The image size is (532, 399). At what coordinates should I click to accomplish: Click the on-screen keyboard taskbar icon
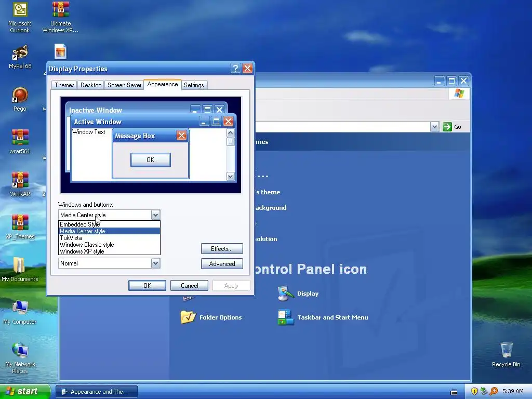pyautogui.click(x=454, y=392)
